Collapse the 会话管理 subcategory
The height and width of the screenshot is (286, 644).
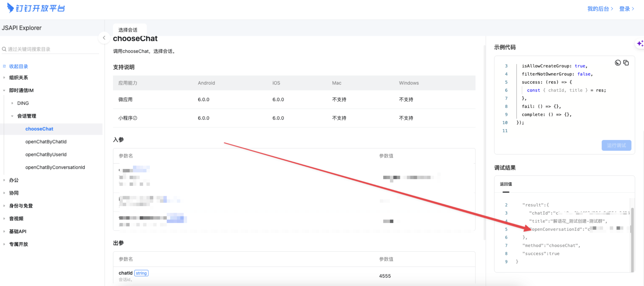click(12, 116)
